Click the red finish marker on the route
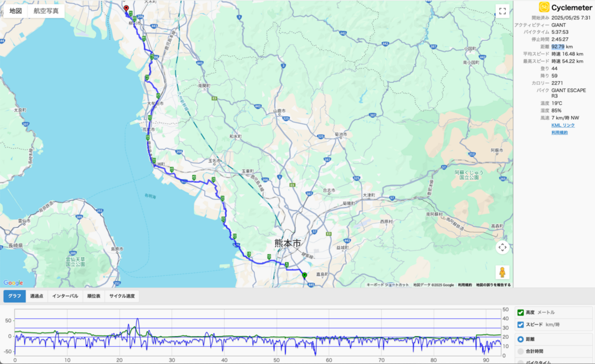Screen dimensions: 595x364 (x=126, y=9)
